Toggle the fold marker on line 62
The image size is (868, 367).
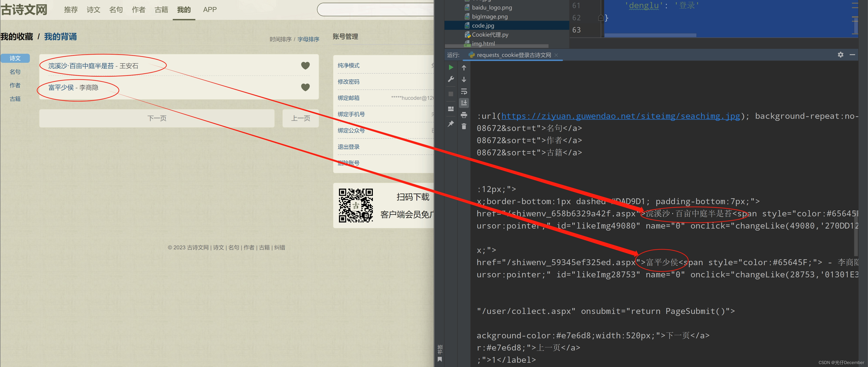(601, 18)
